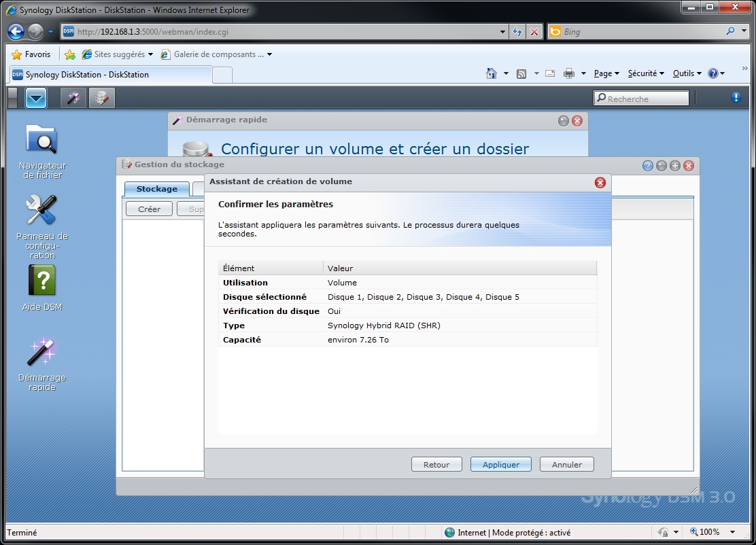Launch Démarrage rapide wizard desktop icon
Viewport: 756px width, 545px height.
click(x=42, y=364)
